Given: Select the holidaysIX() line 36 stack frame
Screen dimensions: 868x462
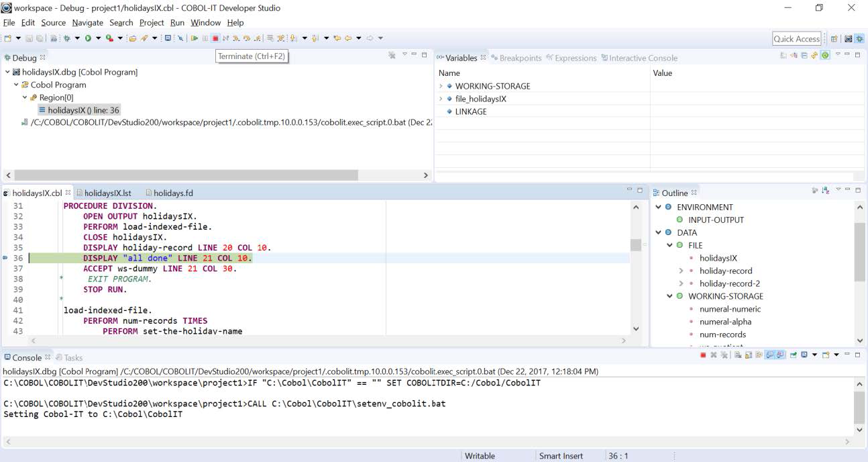Looking at the screenshot, I should tap(83, 110).
